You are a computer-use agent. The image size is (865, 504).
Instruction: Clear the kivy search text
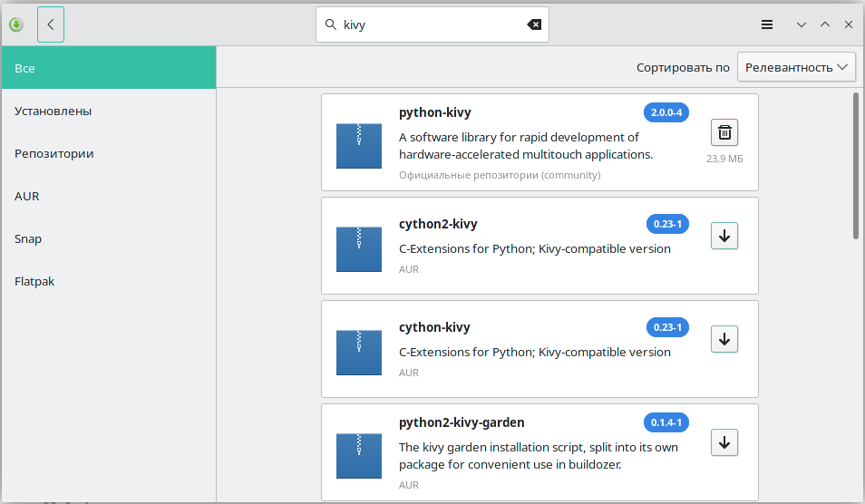pos(534,24)
